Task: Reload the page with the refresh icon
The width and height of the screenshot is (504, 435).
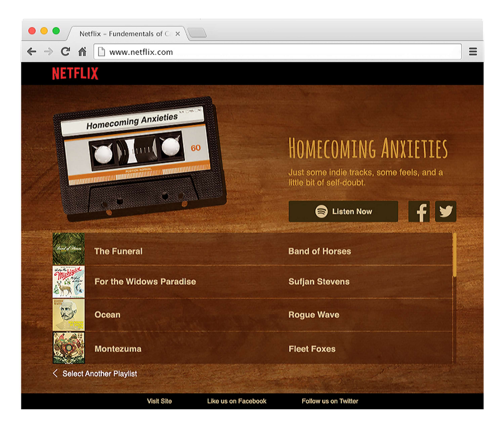Action: 65,52
